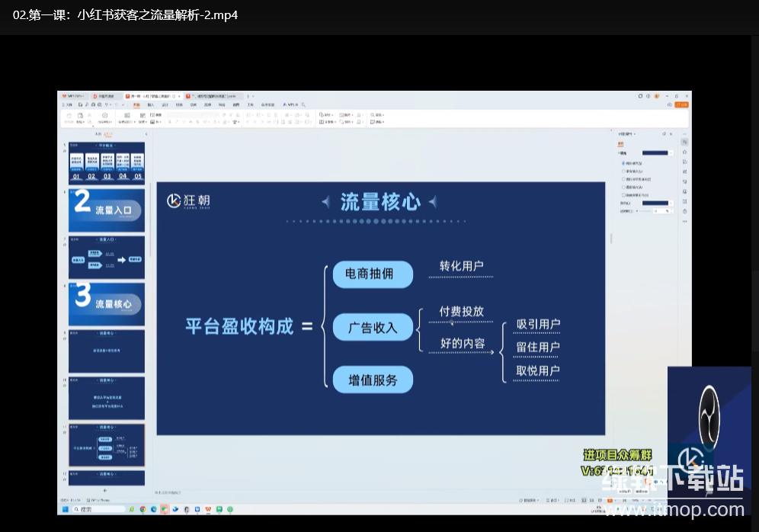The image size is (759, 532).
Task: Open the Insert ribbon tab
Action: pyautogui.click(x=150, y=104)
